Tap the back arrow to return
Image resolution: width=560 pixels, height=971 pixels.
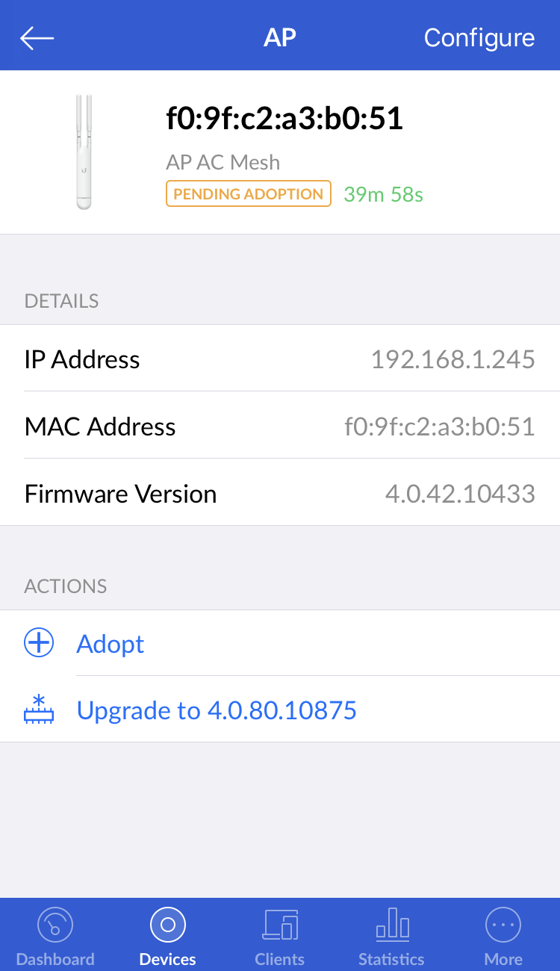pos(36,37)
